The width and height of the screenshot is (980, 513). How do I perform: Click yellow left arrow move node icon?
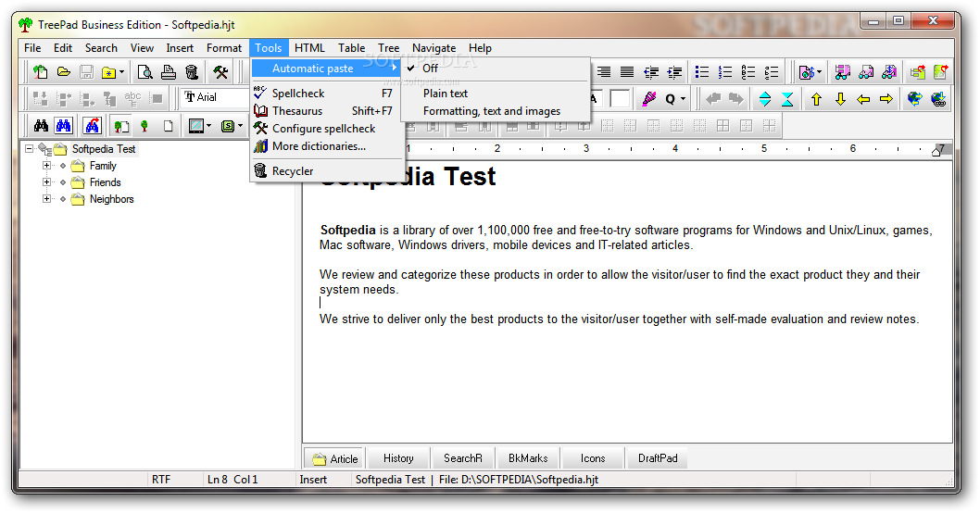coord(863,99)
